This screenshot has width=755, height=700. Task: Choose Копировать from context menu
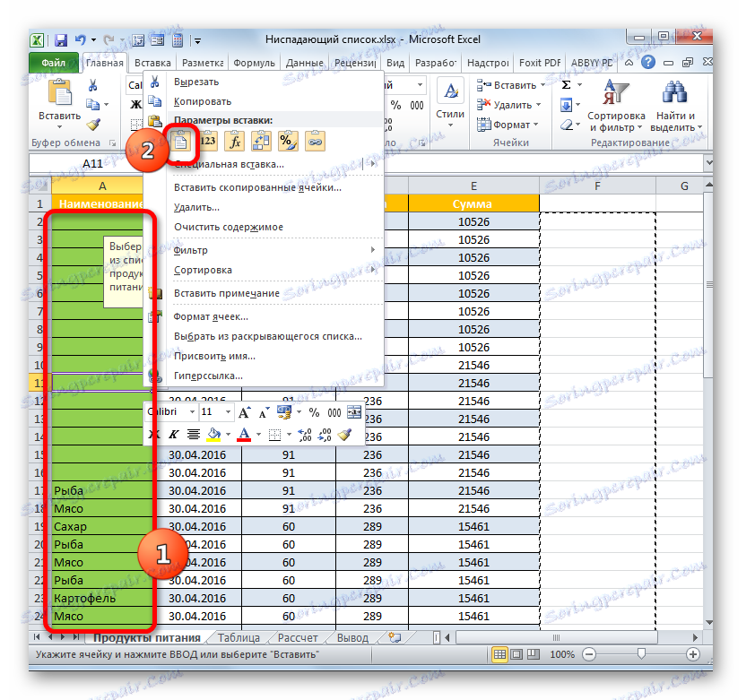click(203, 101)
